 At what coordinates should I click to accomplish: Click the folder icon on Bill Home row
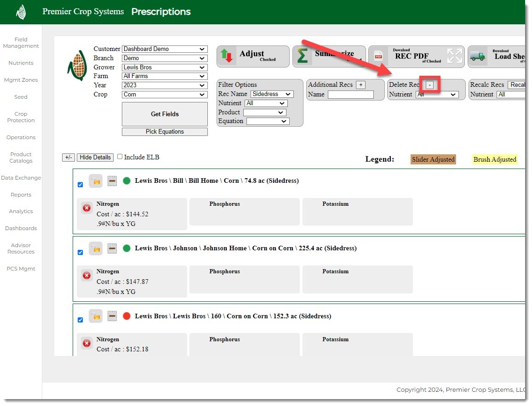coord(96,181)
